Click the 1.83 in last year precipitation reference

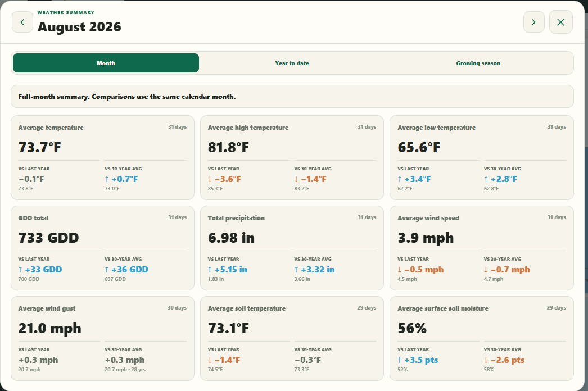pyautogui.click(x=216, y=279)
